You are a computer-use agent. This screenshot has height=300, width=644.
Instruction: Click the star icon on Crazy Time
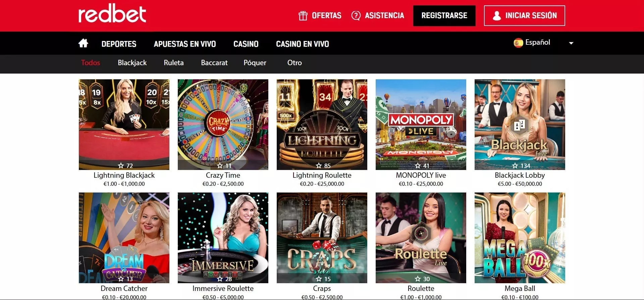(220, 165)
